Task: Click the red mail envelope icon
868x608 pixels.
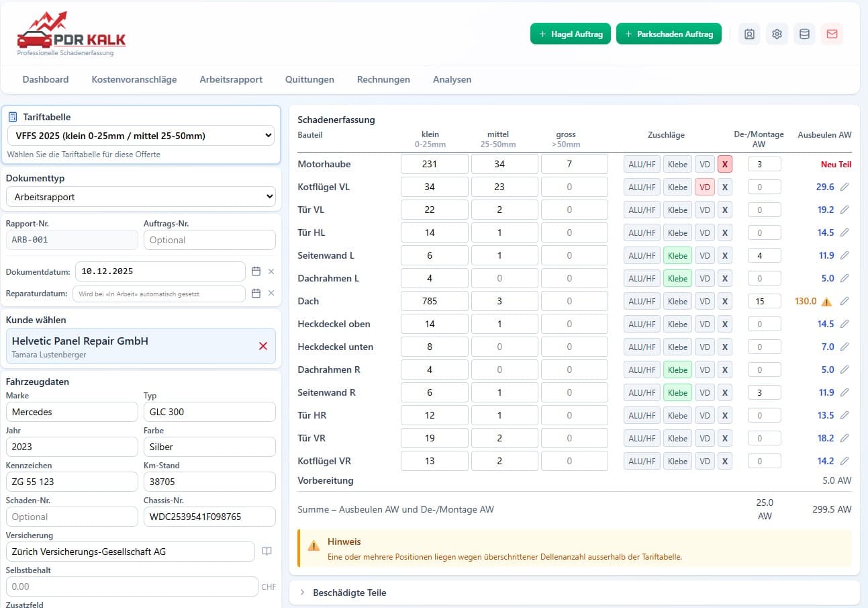Action: coord(832,34)
